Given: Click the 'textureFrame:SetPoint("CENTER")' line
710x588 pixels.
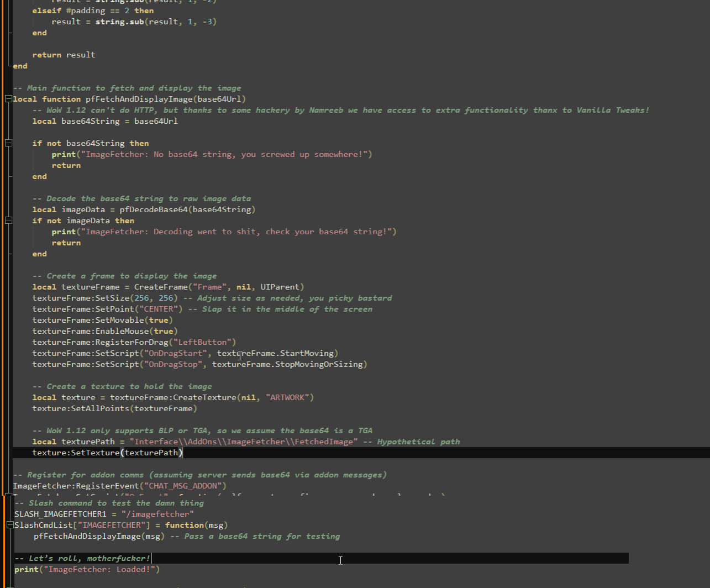Looking at the screenshot, I should (107, 309).
